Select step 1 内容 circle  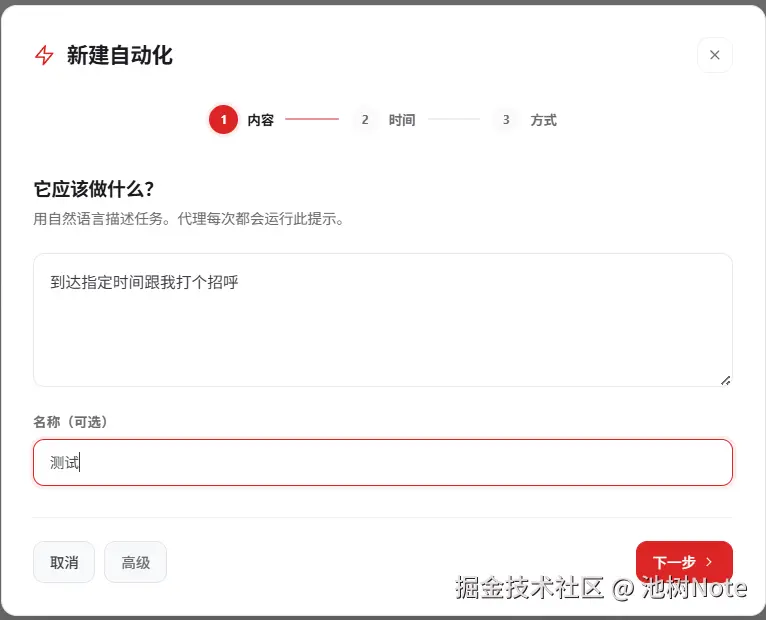(223, 120)
